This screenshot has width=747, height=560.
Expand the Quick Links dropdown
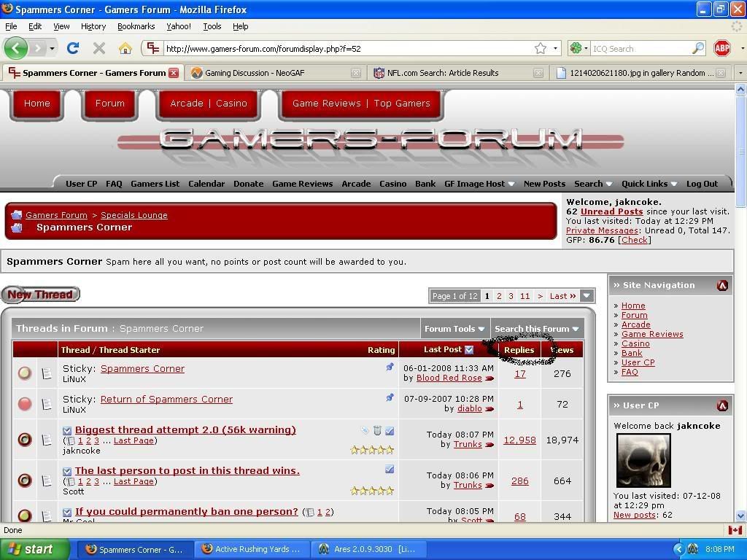click(649, 184)
